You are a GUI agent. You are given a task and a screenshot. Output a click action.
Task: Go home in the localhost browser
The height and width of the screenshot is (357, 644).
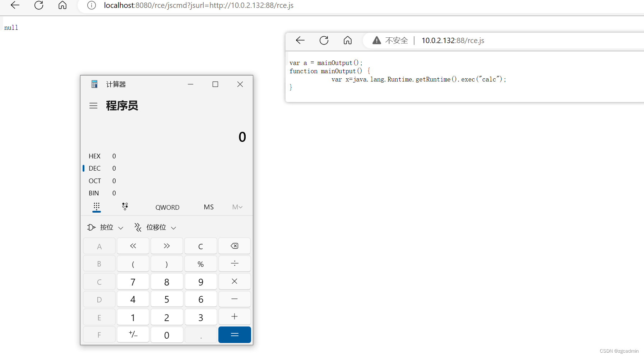tap(62, 5)
